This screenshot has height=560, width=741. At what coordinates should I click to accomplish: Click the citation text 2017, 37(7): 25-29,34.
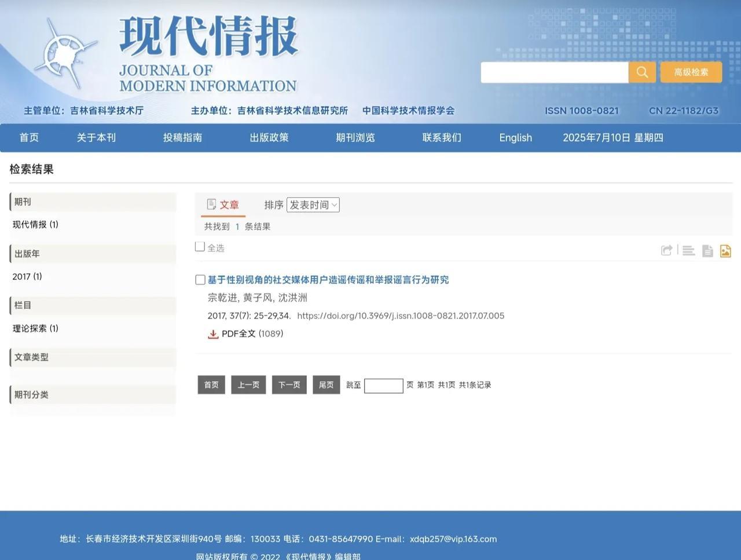coord(249,316)
